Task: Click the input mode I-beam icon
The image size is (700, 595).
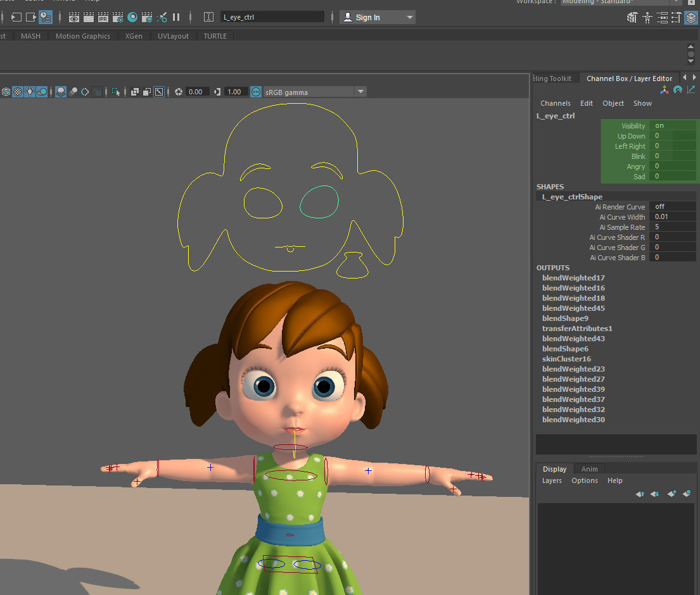Action: click(x=208, y=17)
